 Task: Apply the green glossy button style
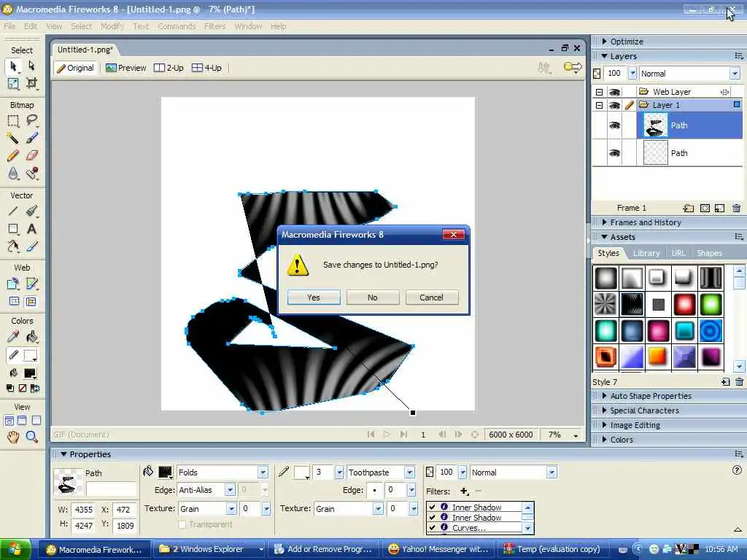click(711, 304)
